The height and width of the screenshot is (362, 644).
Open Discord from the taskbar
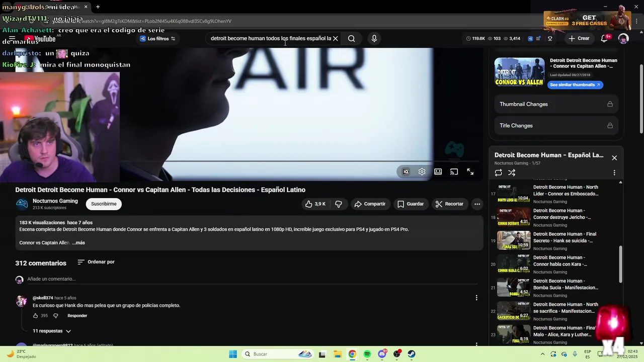[x=382, y=354]
